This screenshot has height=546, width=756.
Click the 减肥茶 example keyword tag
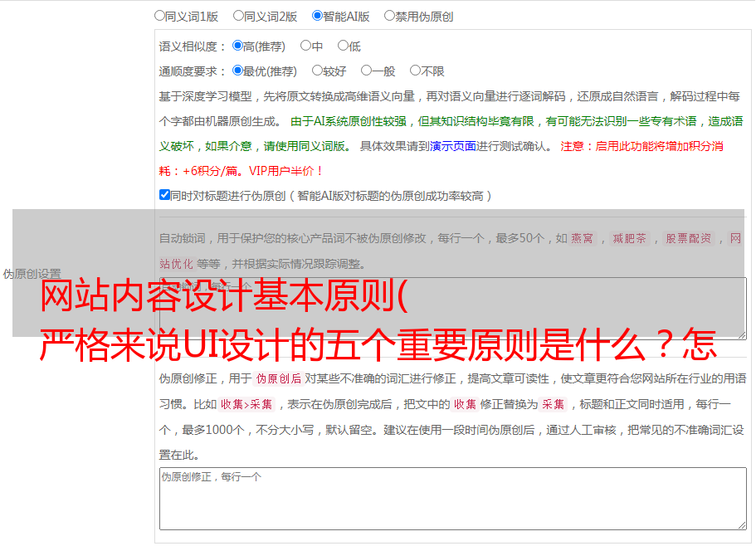pos(630,239)
